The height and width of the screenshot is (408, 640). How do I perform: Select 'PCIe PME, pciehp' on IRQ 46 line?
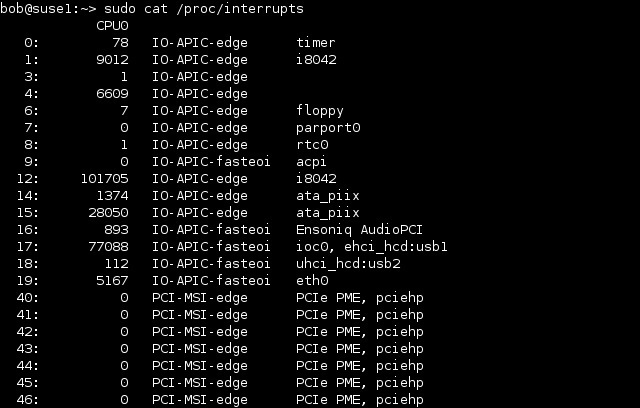360,400
